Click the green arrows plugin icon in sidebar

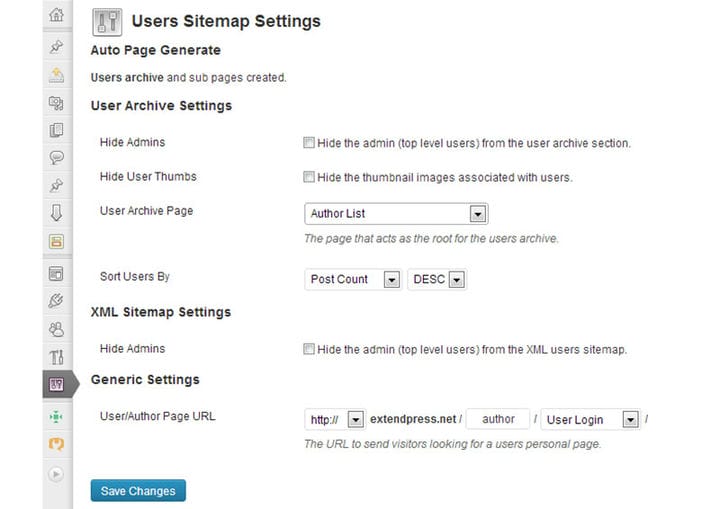coord(56,417)
